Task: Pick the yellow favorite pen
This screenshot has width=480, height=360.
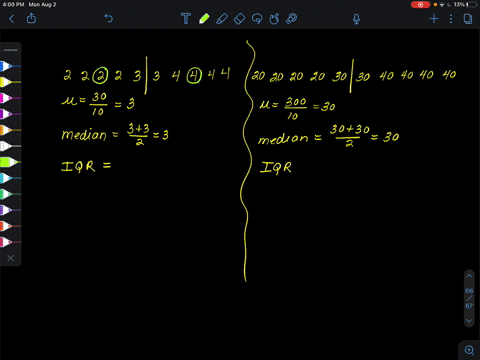Action: point(10,82)
